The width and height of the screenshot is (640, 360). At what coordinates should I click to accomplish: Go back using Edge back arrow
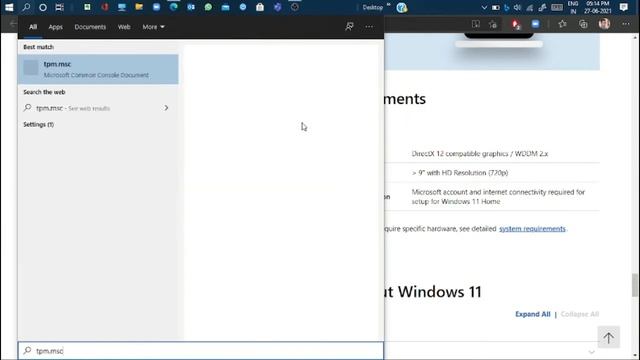coord(12,24)
